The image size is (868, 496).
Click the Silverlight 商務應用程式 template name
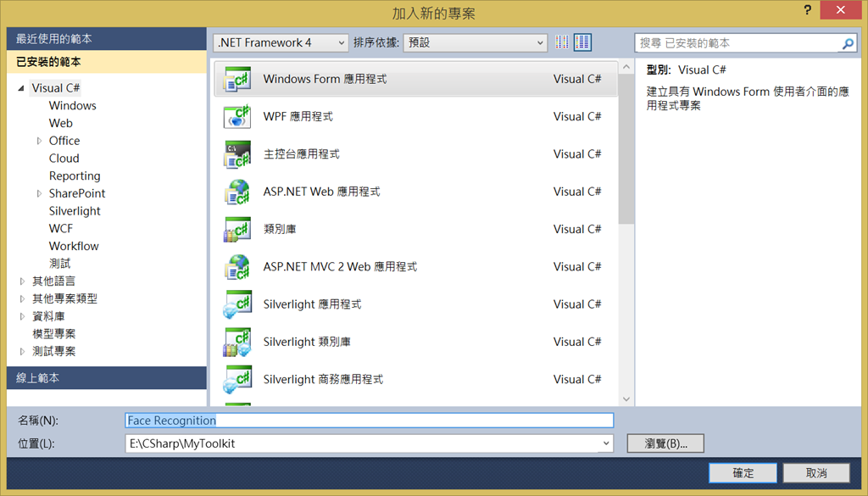pos(323,380)
